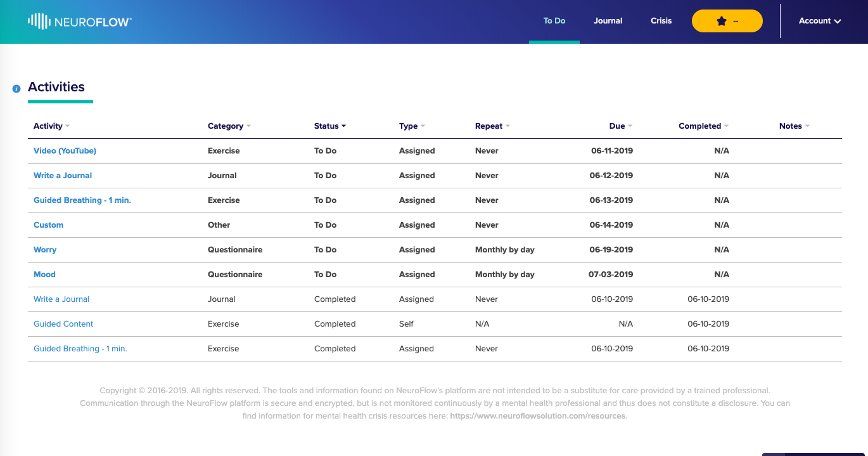Click the info icon beside Activities
This screenshot has height=456, width=868.
(16, 89)
